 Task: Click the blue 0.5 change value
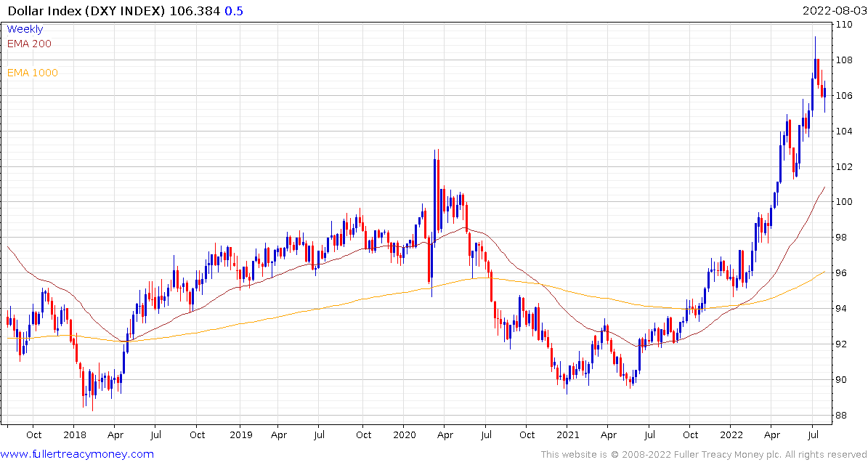pos(233,11)
